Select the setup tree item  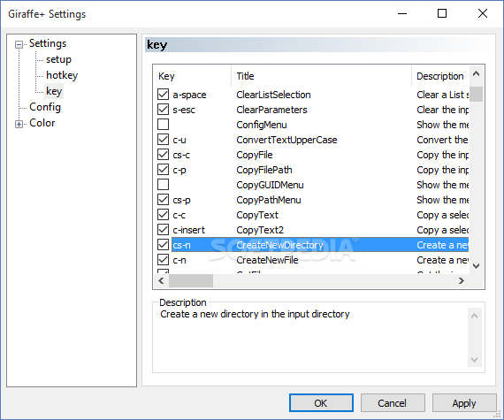pyautogui.click(x=58, y=59)
